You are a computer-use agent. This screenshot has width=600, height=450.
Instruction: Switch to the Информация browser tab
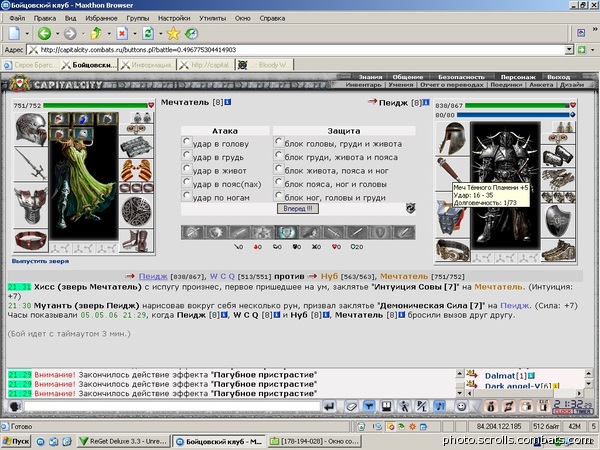[x=147, y=65]
